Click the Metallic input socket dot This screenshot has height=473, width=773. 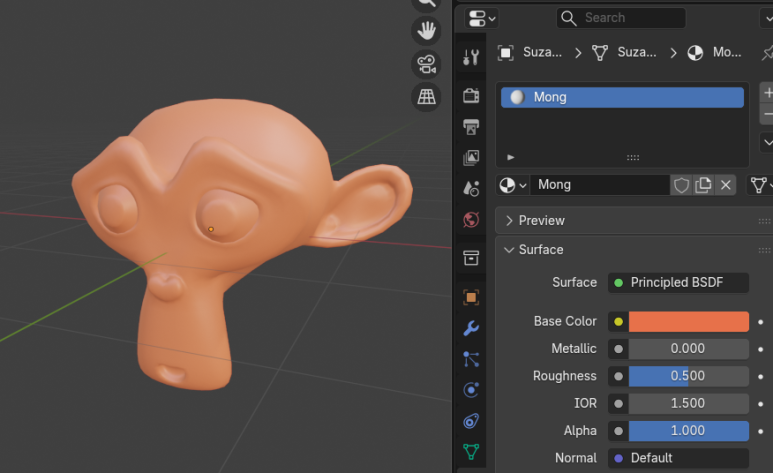[618, 349]
